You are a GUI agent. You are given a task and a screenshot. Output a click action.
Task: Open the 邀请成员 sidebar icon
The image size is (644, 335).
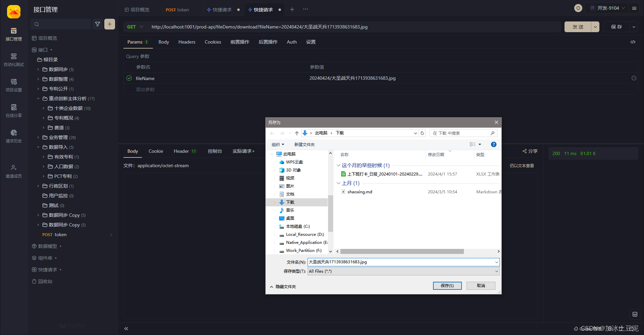(14, 172)
